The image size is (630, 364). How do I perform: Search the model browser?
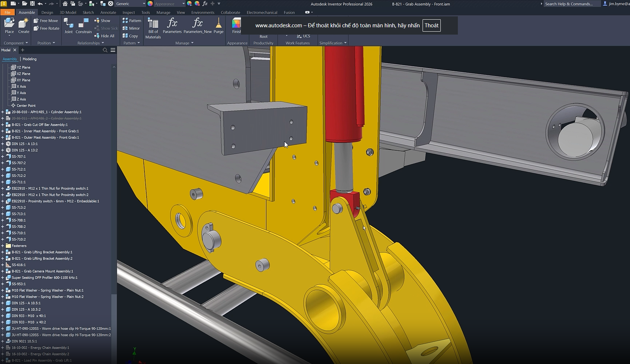(105, 50)
